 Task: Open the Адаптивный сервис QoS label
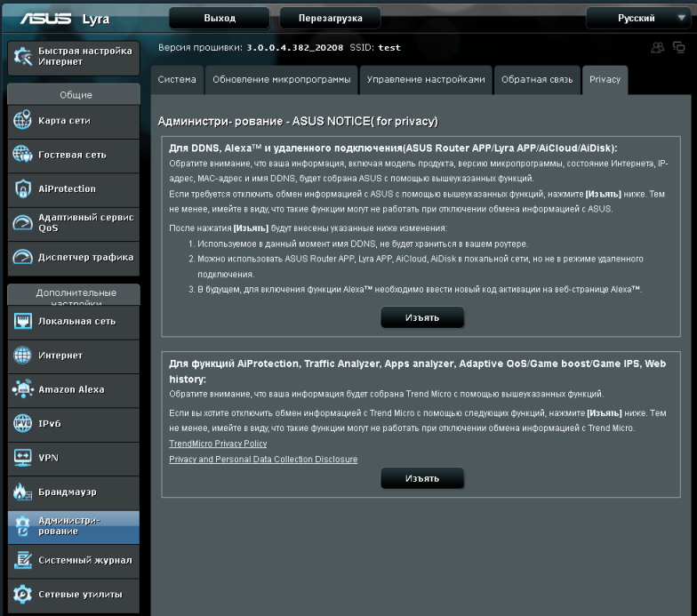coord(85,222)
